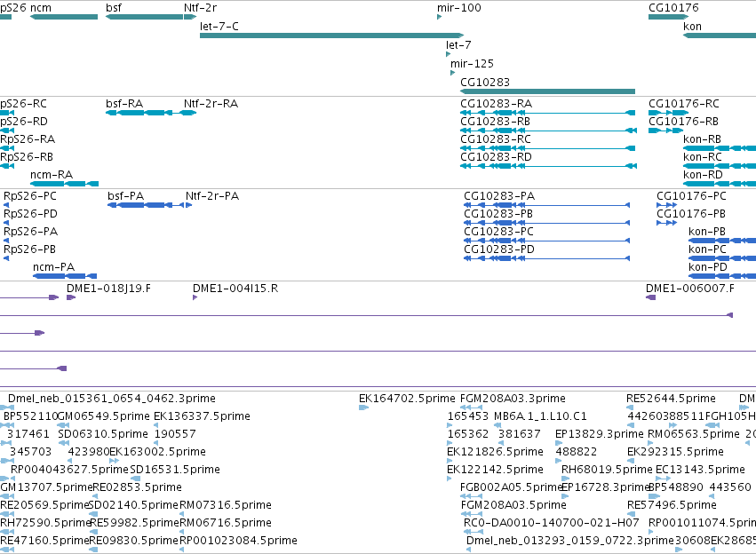Select the SD16531.5prime EST label
Image resolution: width=756 pixels, height=554 pixels.
175,470
